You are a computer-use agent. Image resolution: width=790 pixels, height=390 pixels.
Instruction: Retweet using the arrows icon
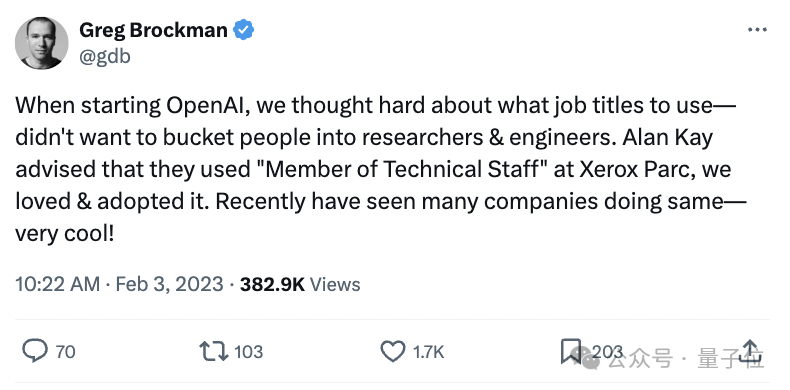click(x=214, y=351)
